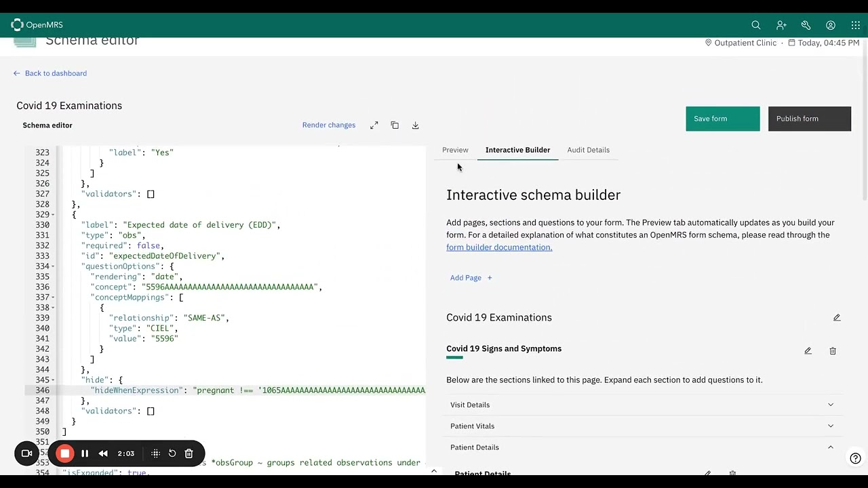The image size is (868, 488).
Task: Open the form builder documentation link
Action: pyautogui.click(x=499, y=247)
